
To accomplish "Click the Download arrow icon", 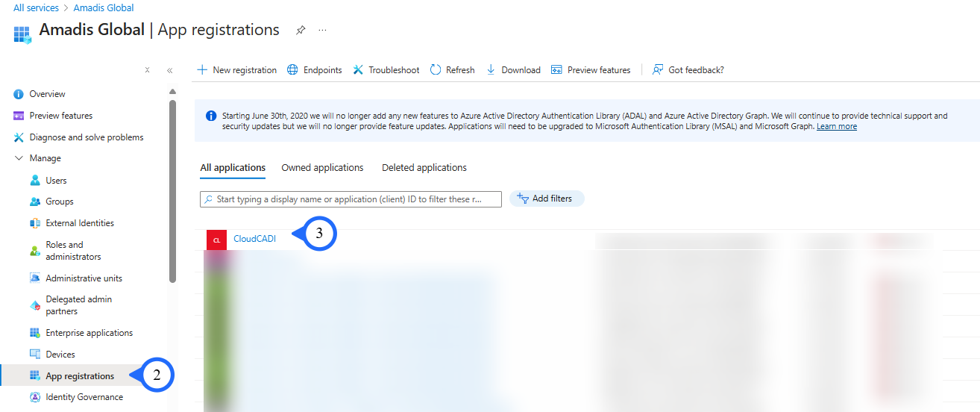I will pyautogui.click(x=491, y=69).
